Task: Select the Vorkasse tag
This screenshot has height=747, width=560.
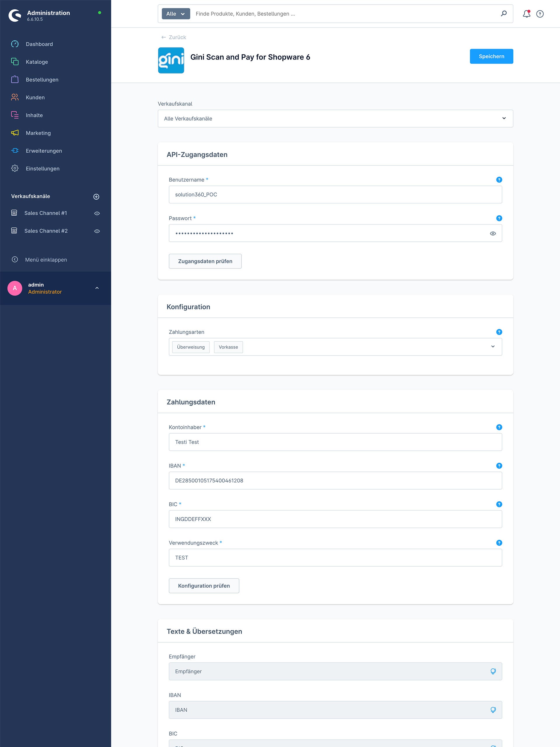Action: point(228,347)
